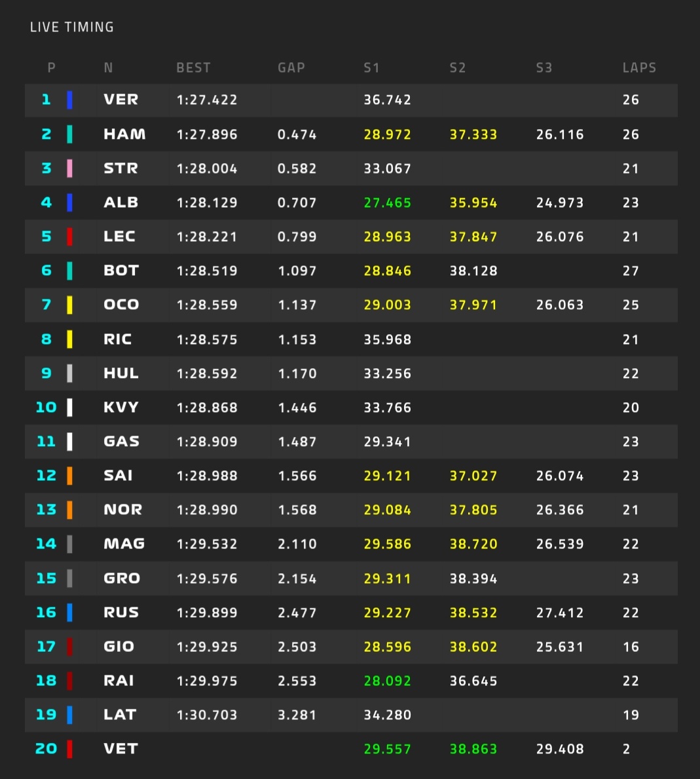Click the gap value 0.707
This screenshot has height=779, width=700.
(297, 202)
